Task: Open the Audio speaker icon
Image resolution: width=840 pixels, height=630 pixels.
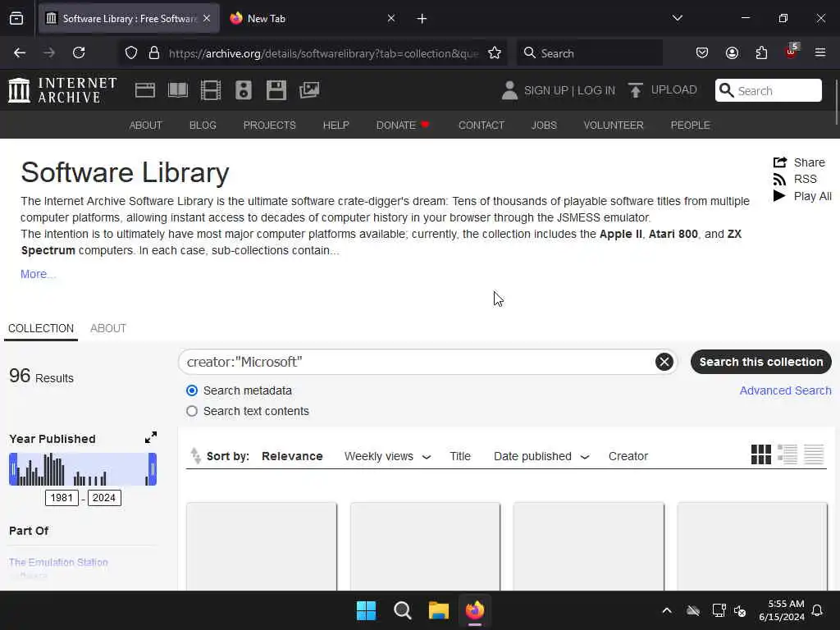Action: [243, 90]
